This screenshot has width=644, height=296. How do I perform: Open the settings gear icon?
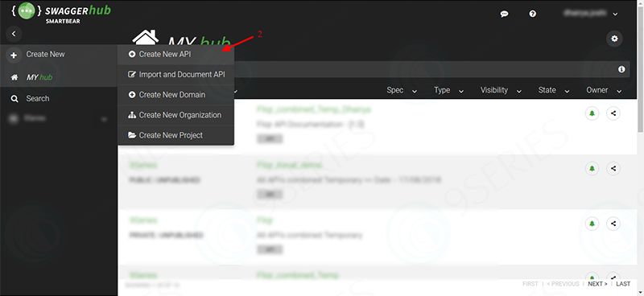pos(614,39)
